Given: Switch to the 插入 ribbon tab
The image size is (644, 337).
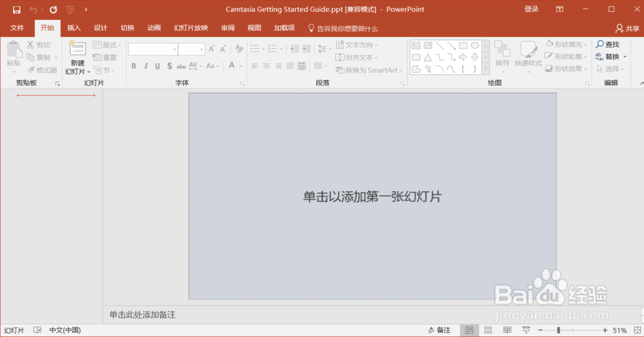Looking at the screenshot, I should (x=73, y=28).
